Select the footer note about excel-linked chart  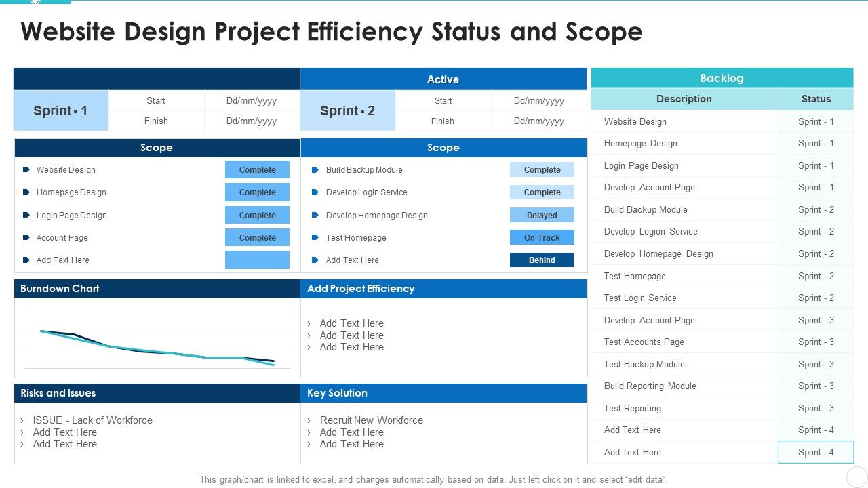[433, 479]
